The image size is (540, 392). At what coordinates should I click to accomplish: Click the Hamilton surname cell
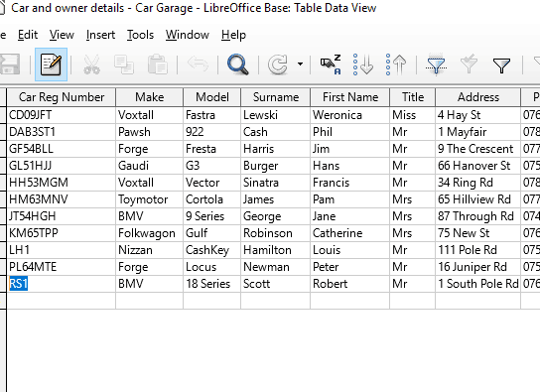point(276,250)
